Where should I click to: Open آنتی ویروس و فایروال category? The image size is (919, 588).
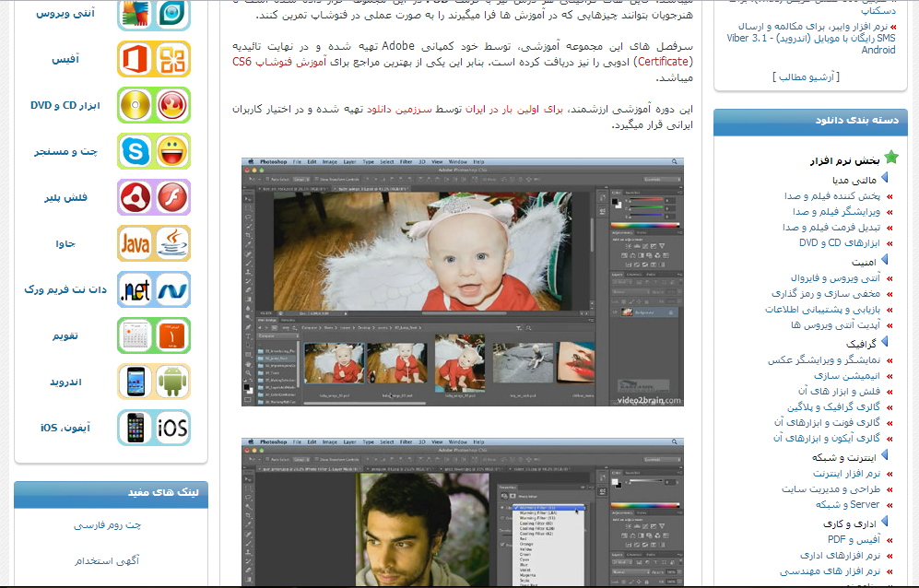click(x=835, y=276)
